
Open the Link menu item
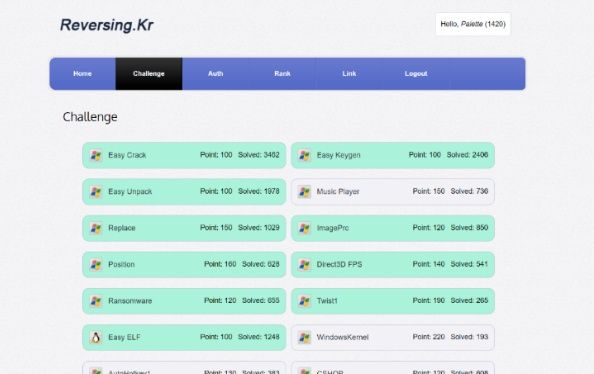(349, 74)
